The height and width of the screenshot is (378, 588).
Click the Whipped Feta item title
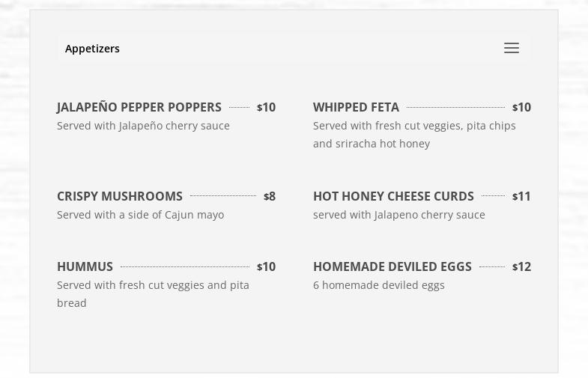point(356,107)
